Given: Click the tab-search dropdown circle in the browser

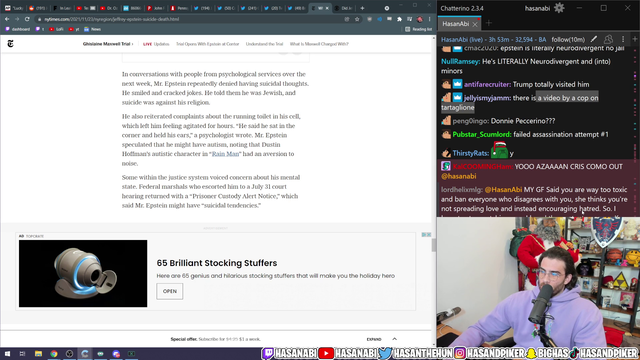Looking at the screenshot, I should point(387,8).
